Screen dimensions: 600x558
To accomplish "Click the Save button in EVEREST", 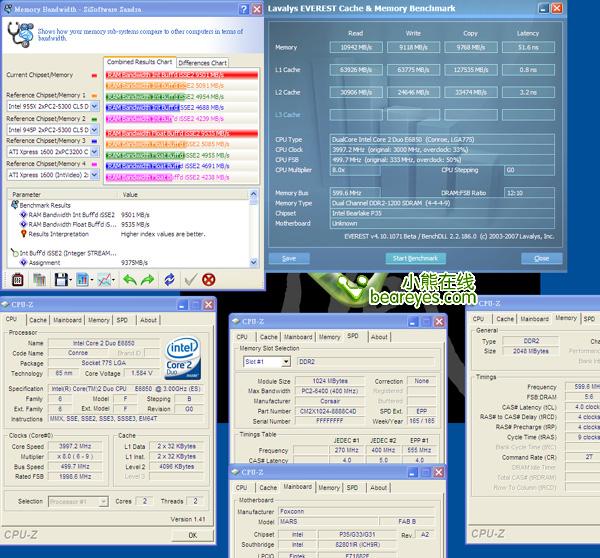I will pos(289,259).
